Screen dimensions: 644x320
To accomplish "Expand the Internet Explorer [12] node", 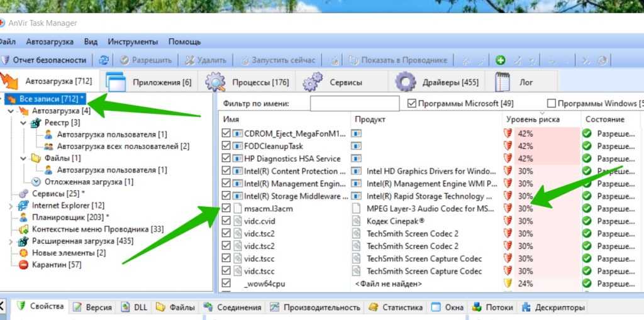I will pyautogui.click(x=11, y=206).
